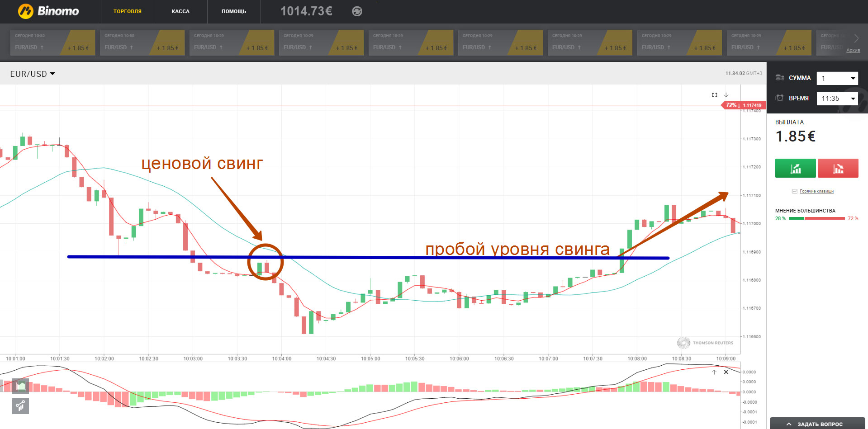Open the Архив link
868x429 pixels.
click(853, 50)
